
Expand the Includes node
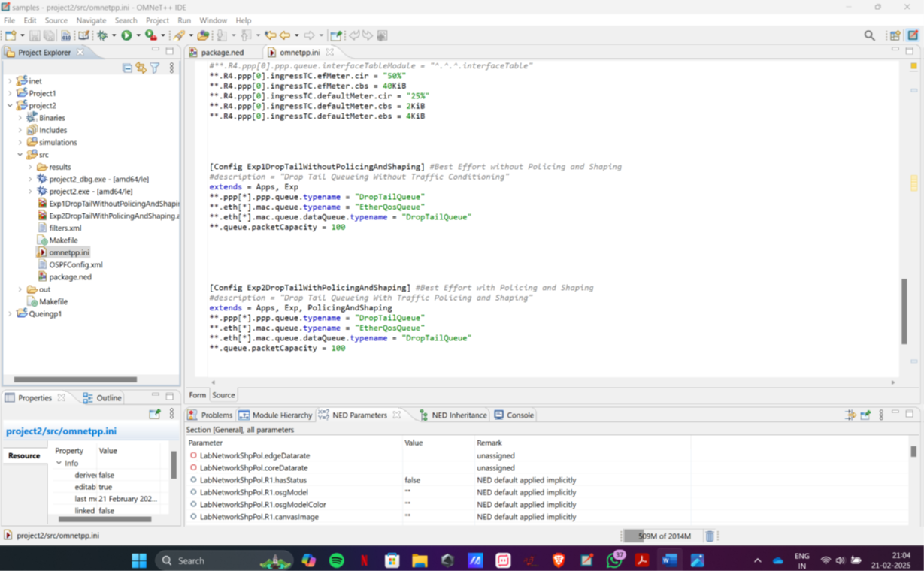coord(20,130)
